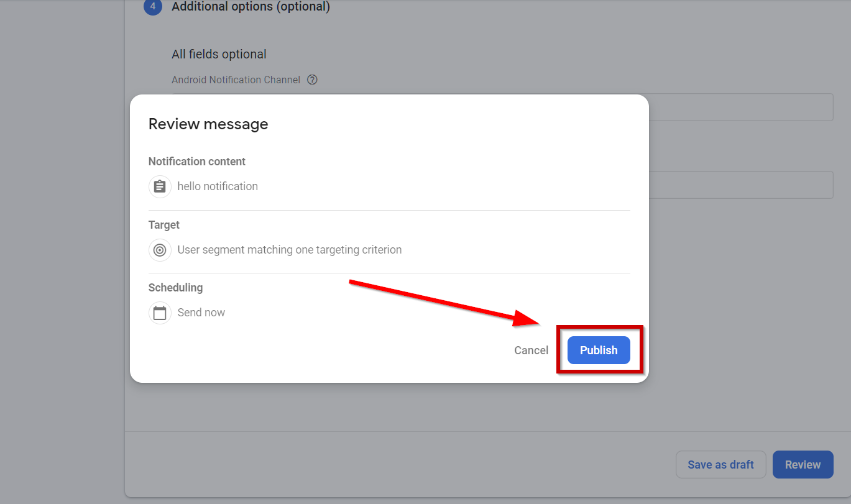Screen dimensions: 851x504
Task: Click the Additional options section heading
Action: (x=251, y=7)
